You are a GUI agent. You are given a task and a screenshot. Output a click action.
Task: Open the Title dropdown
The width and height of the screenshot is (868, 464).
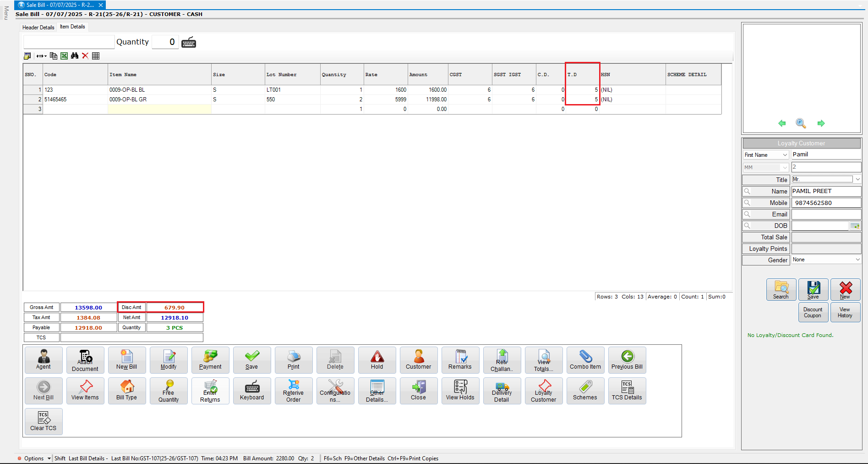tap(857, 179)
